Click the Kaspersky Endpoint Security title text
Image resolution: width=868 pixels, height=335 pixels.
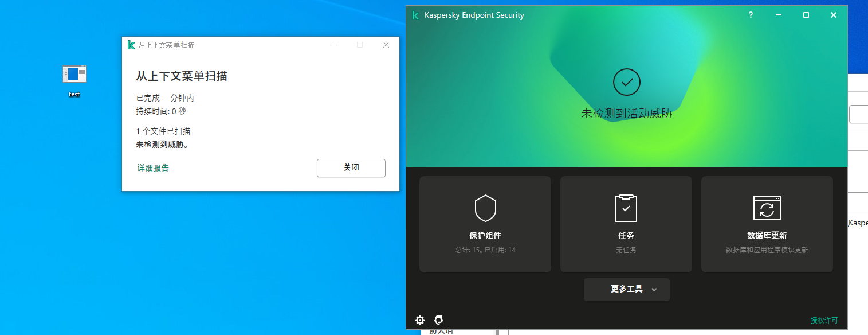tap(474, 15)
